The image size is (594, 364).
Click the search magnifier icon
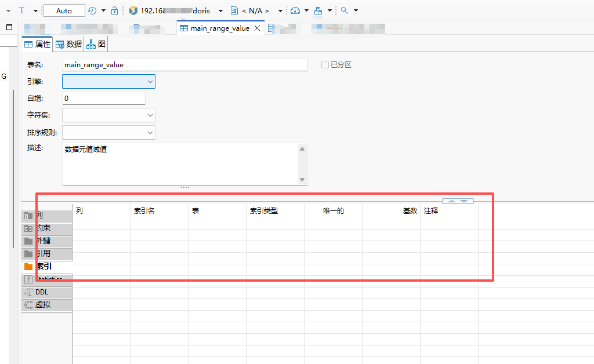(x=345, y=10)
